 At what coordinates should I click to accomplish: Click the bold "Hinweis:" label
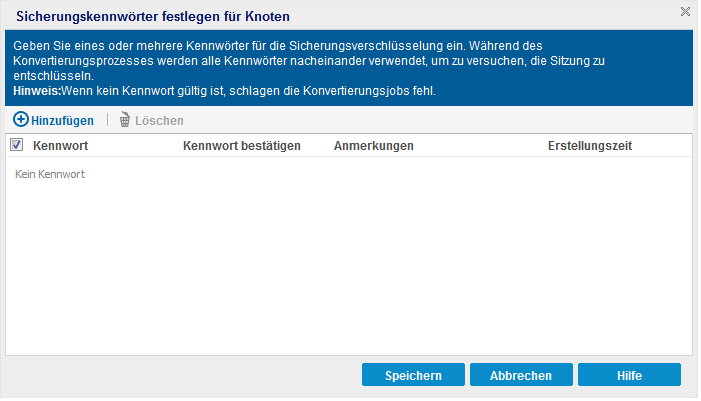37,91
